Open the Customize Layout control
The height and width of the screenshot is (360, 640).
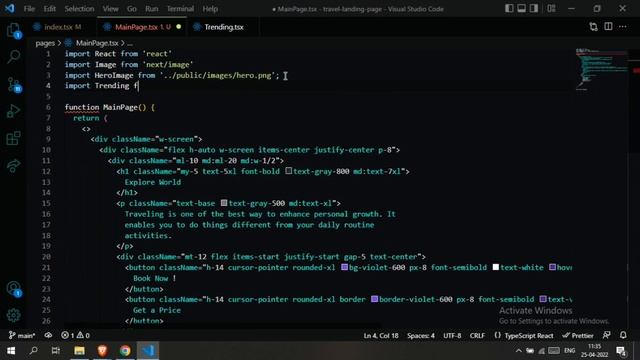coord(551,8)
